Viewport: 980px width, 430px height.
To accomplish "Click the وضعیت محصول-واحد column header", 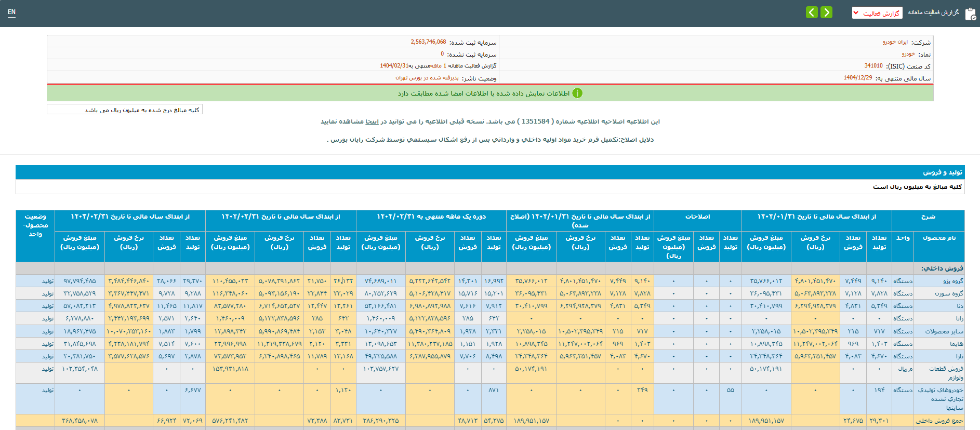I will tap(35, 225).
